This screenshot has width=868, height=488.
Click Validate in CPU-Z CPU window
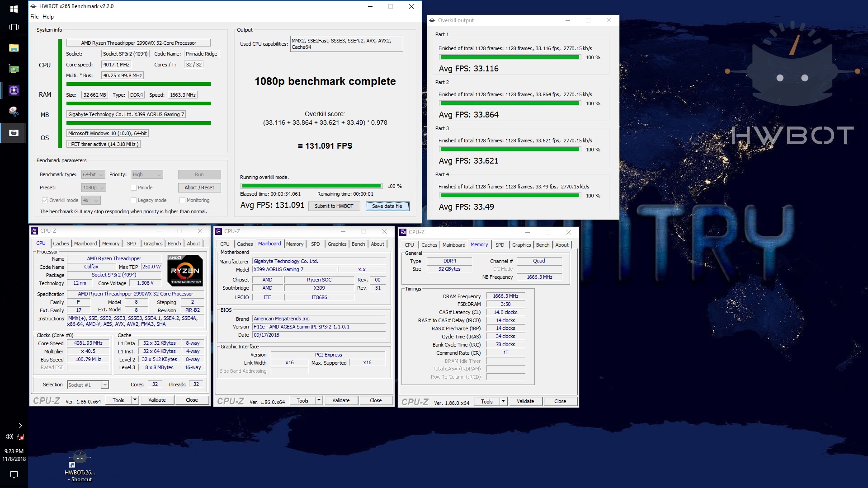point(157,400)
